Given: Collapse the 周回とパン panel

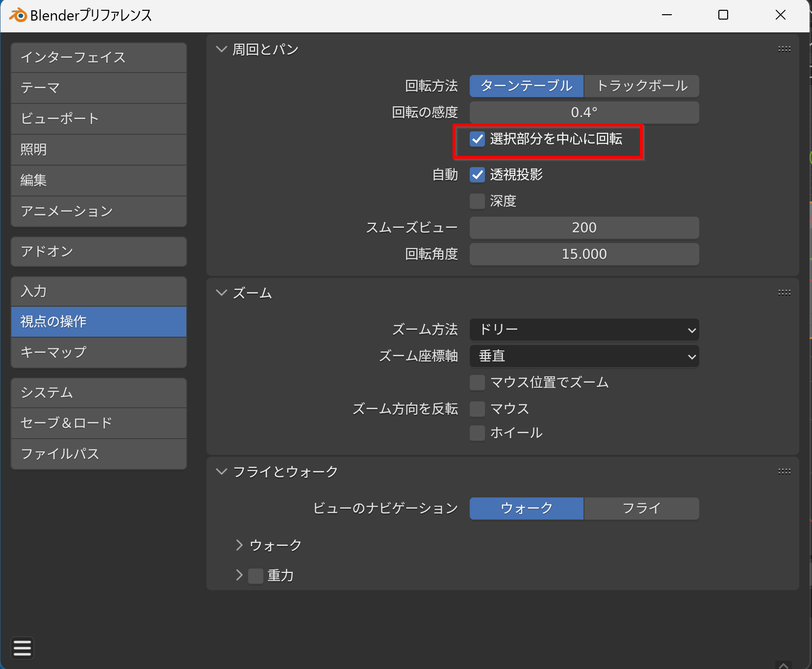Looking at the screenshot, I should (x=222, y=49).
